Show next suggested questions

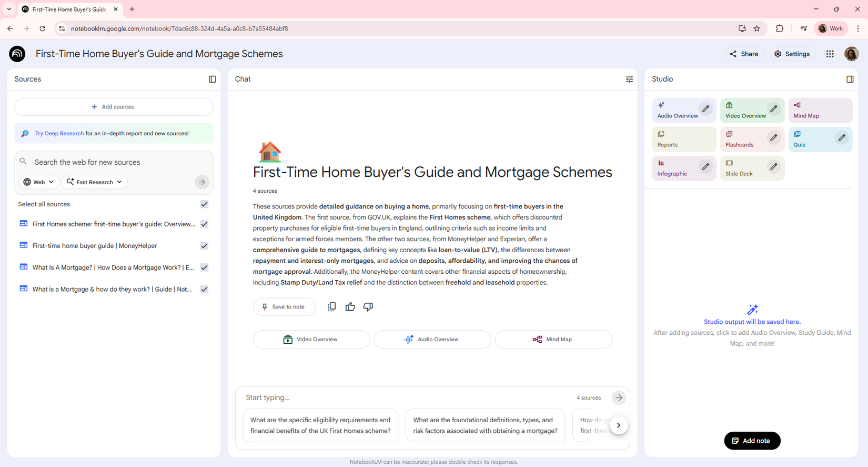tap(619, 425)
